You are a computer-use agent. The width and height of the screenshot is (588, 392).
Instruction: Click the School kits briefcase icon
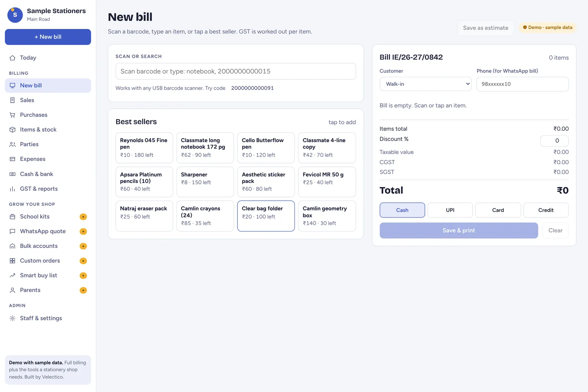click(12, 217)
